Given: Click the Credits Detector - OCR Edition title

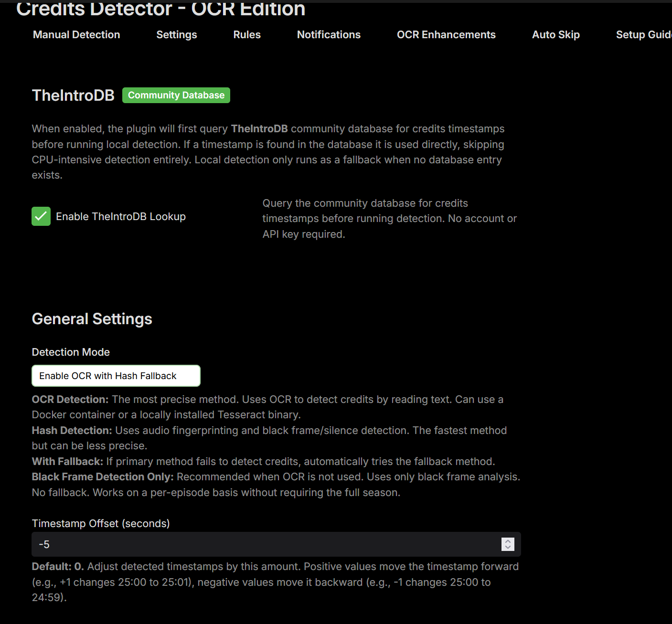Looking at the screenshot, I should [161, 9].
